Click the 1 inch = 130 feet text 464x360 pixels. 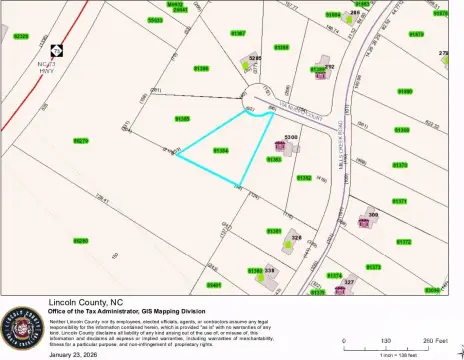pos(399,355)
